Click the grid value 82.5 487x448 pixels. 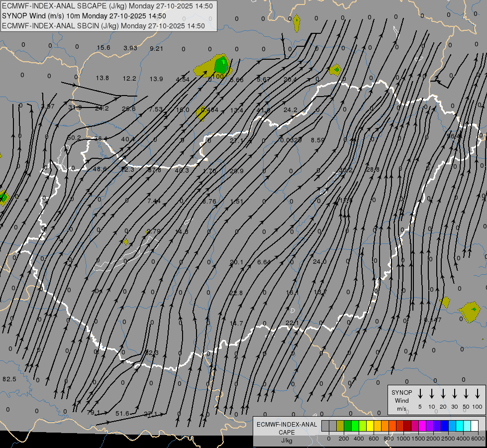[x=9, y=379]
